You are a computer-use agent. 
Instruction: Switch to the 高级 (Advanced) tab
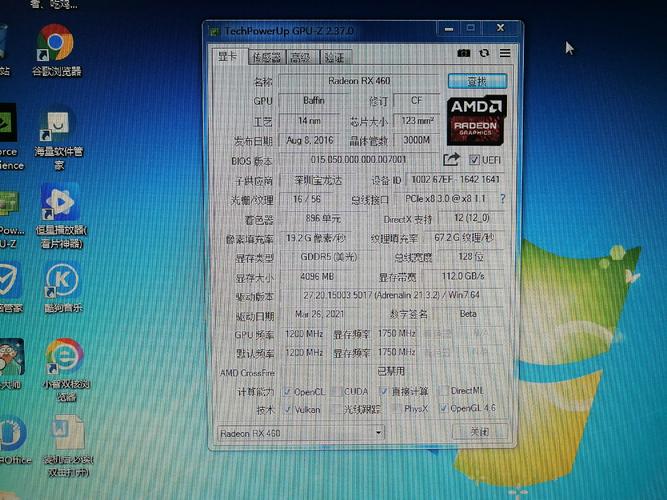[300, 58]
